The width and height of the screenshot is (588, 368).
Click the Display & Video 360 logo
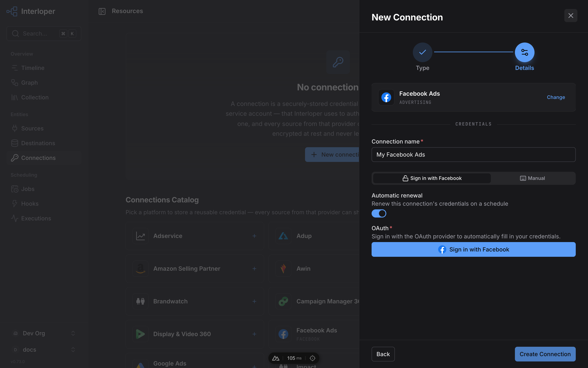click(140, 334)
